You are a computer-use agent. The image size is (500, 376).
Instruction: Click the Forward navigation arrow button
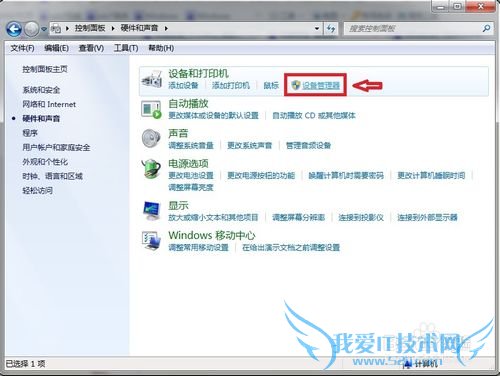tap(32, 29)
